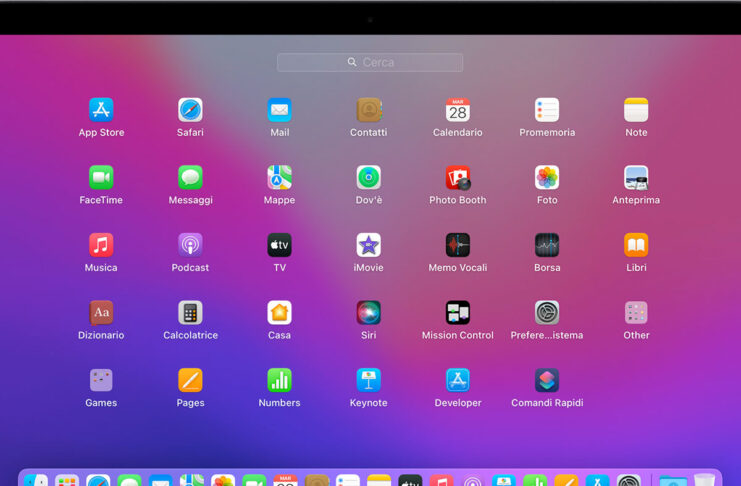Open the Foto app in Launchpad

click(547, 177)
